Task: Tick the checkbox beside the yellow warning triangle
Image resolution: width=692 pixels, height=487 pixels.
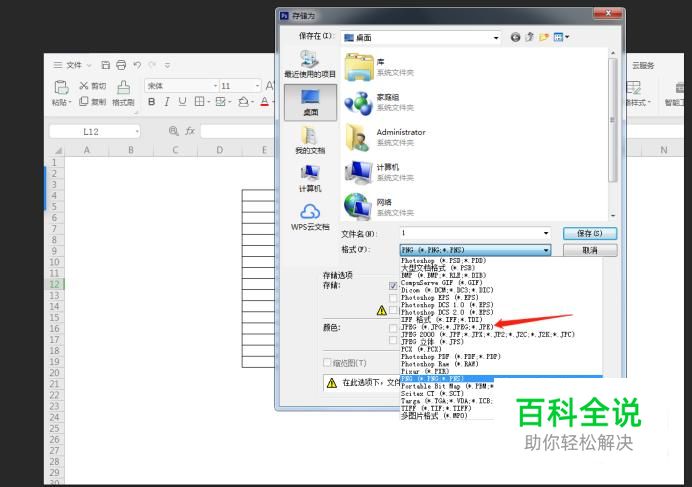Action: 393,310
